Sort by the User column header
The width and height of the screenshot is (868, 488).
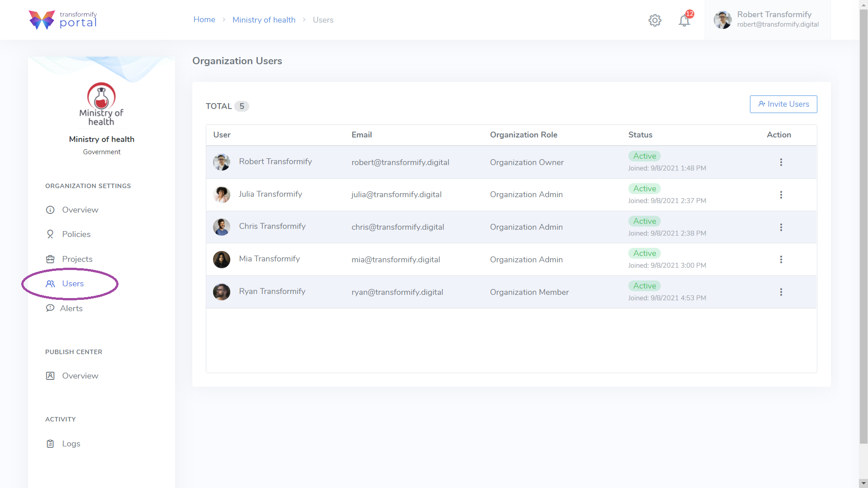coord(222,135)
